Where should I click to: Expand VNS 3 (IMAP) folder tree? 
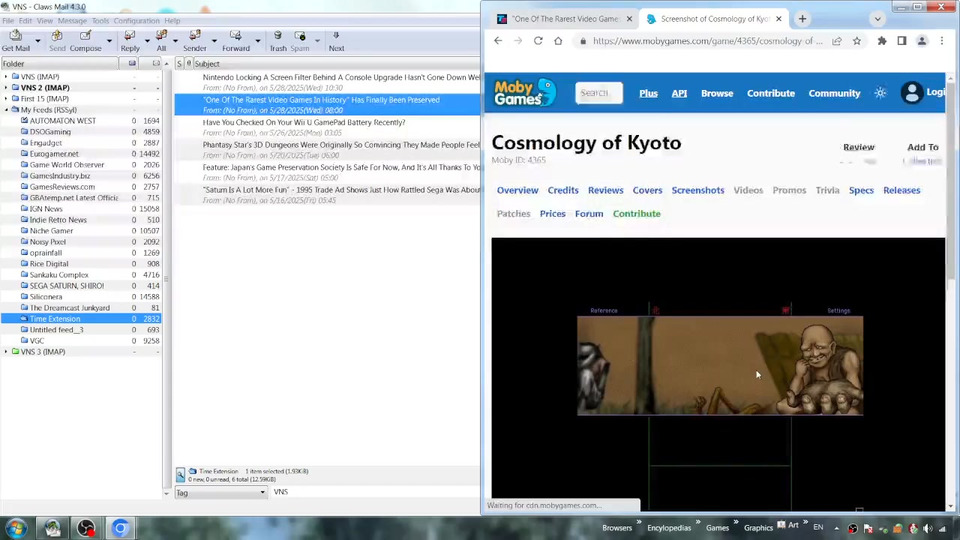(x=7, y=351)
